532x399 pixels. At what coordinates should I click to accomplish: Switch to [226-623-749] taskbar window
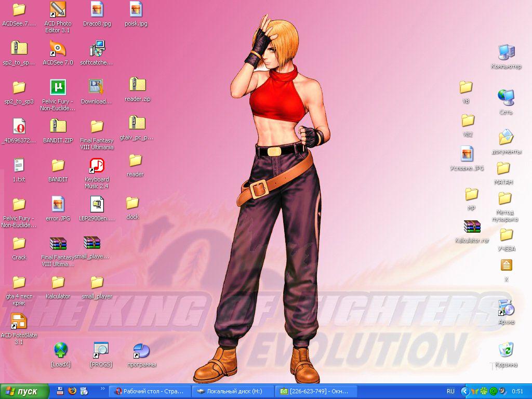pos(315,392)
